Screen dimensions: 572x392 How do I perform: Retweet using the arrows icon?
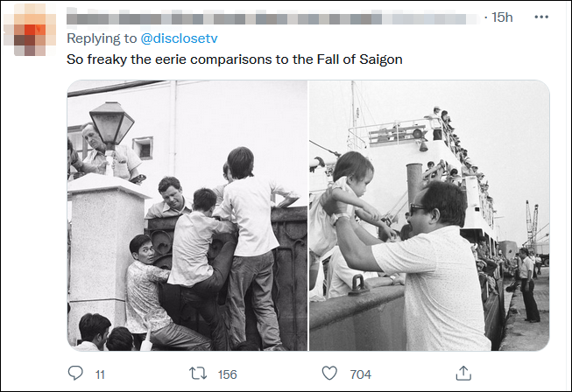click(x=198, y=374)
